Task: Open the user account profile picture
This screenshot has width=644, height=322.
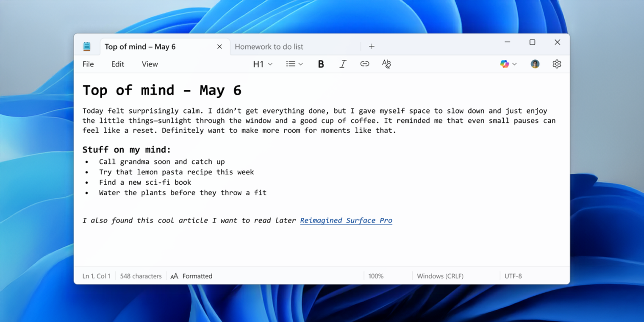Action: tap(535, 64)
